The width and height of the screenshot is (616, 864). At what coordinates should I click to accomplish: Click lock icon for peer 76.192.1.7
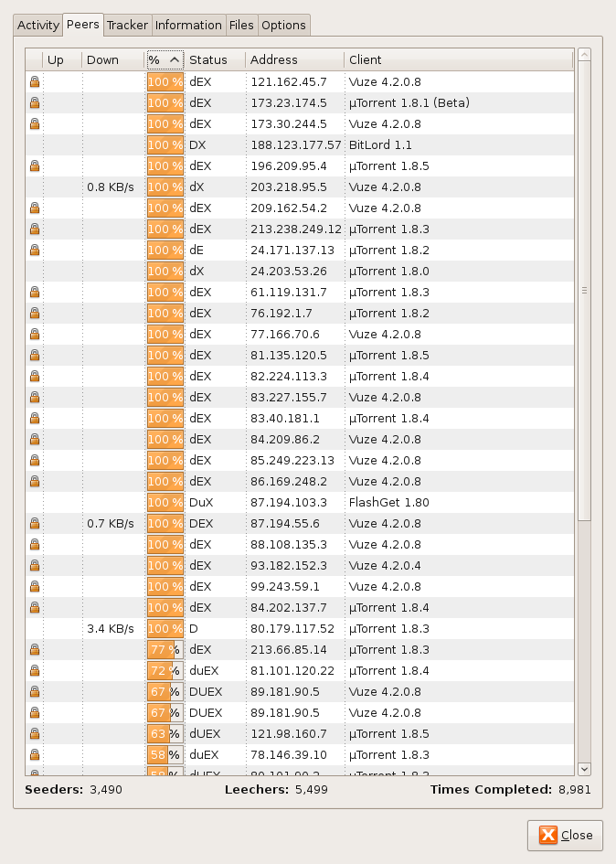click(x=35, y=314)
